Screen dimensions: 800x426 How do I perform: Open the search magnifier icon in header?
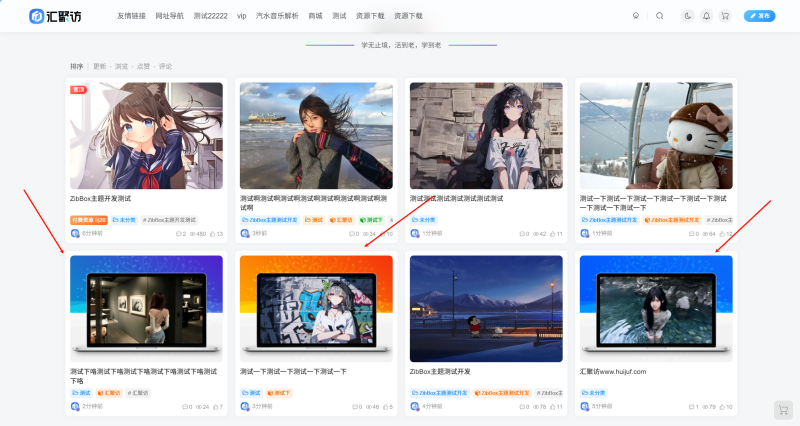659,16
